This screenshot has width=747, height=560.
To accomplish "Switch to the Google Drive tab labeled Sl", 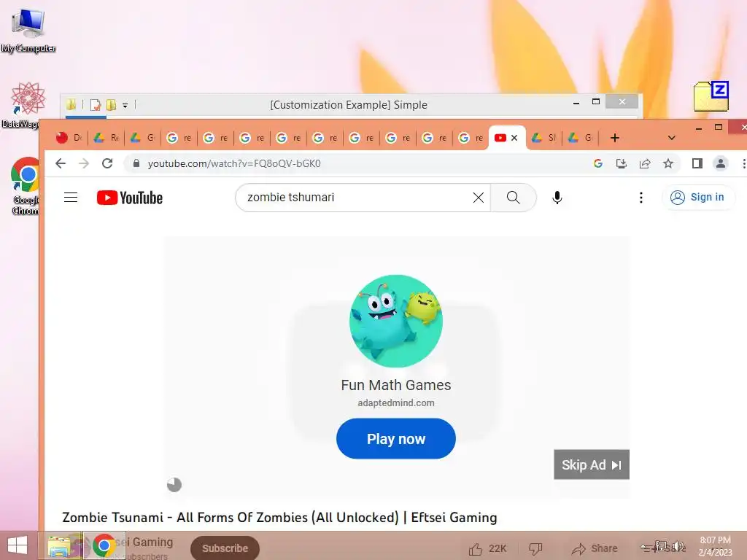I will (543, 138).
